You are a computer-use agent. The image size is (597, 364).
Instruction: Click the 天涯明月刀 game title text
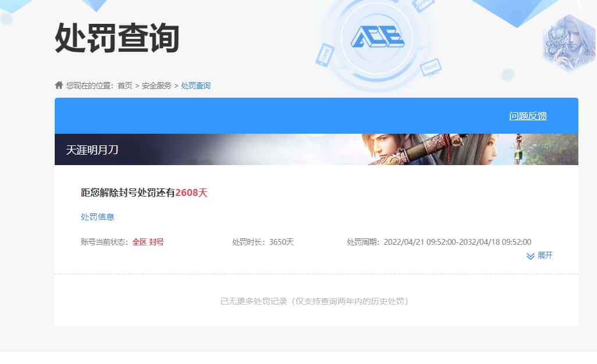(x=92, y=149)
